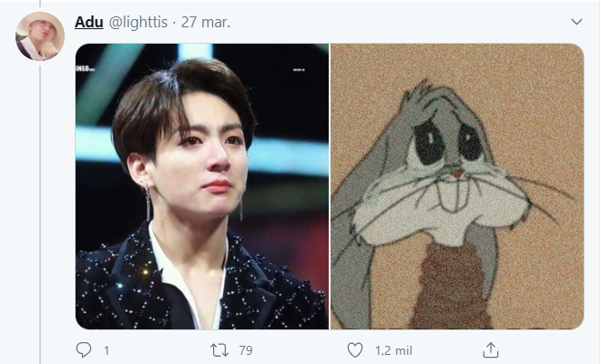Click the retweet count showing 79
The width and height of the screenshot is (601, 364).
point(244,349)
